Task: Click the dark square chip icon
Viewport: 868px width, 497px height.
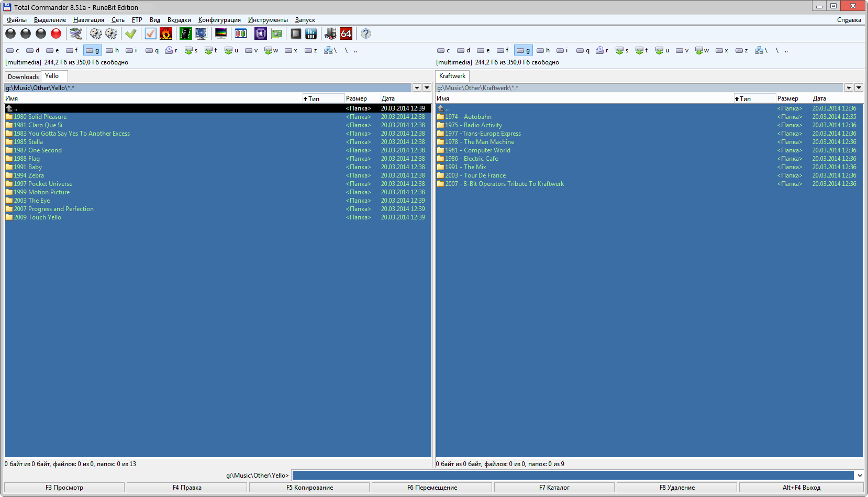Action: (296, 34)
